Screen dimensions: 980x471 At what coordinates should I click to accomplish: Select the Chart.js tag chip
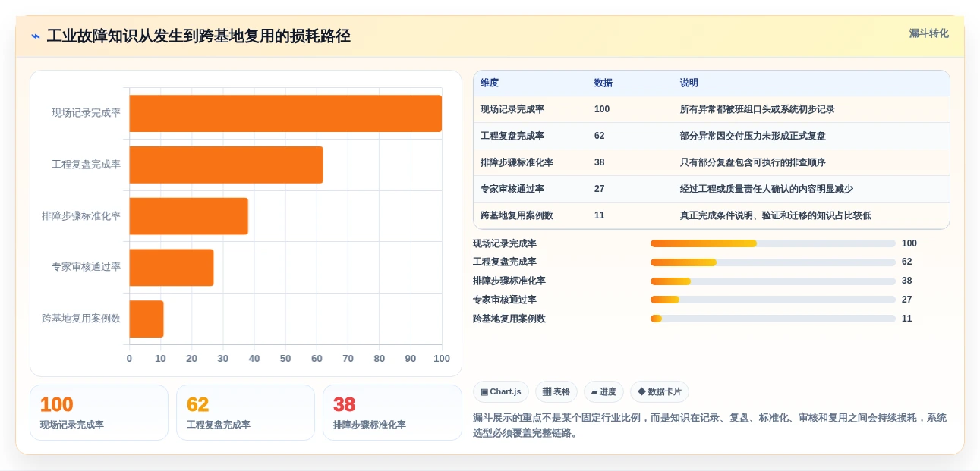point(501,392)
